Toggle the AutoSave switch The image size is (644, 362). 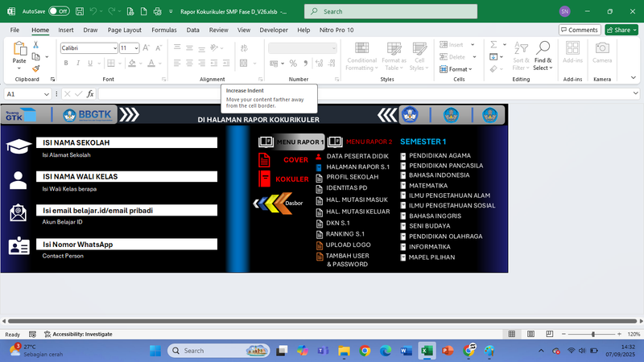(59, 12)
